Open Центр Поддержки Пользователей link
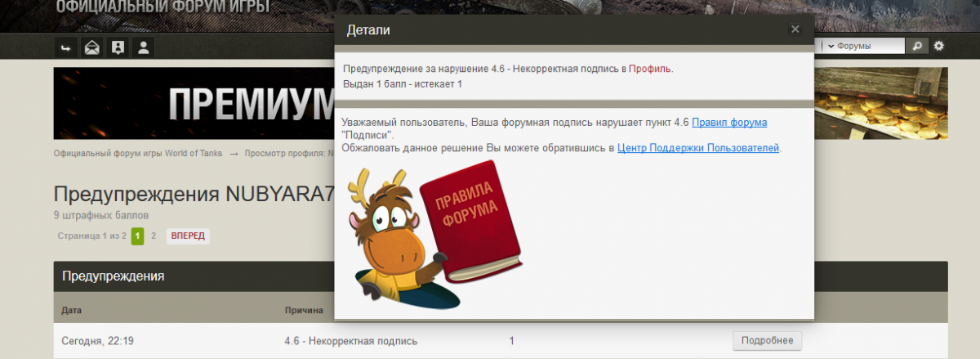 click(698, 148)
